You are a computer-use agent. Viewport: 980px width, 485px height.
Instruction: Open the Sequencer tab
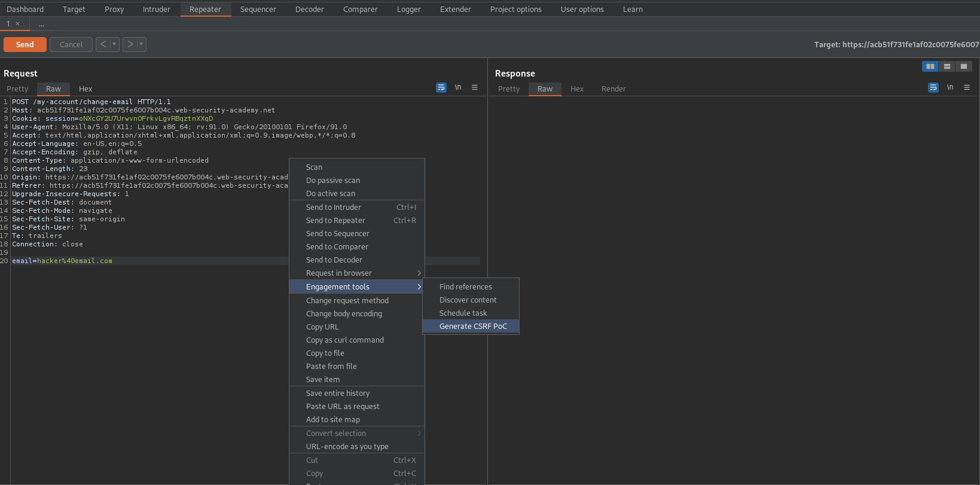pos(258,9)
